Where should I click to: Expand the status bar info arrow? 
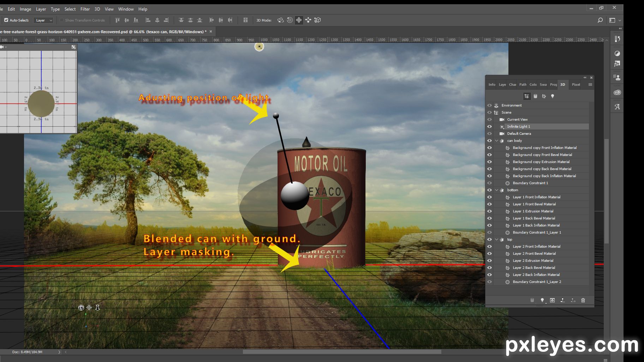coord(59,352)
